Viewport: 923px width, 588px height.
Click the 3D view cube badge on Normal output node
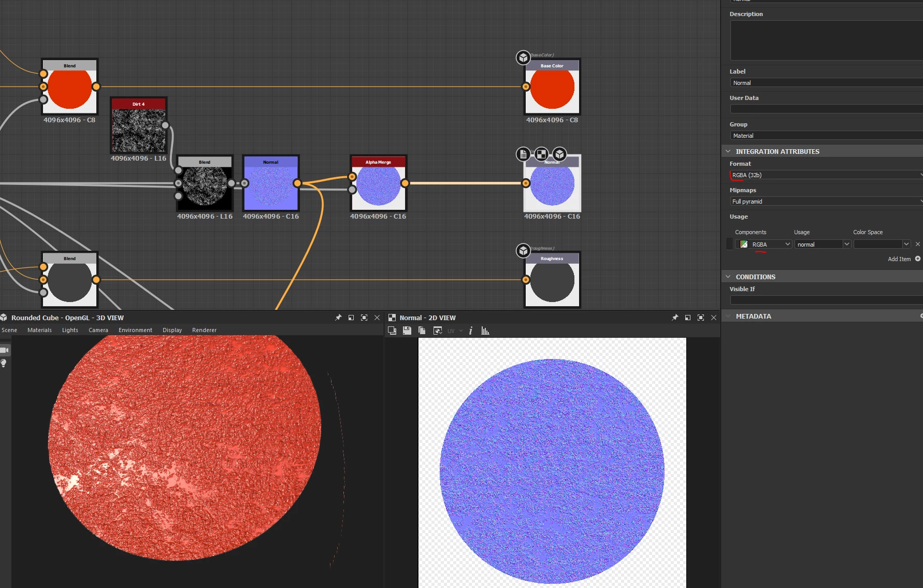tap(559, 154)
